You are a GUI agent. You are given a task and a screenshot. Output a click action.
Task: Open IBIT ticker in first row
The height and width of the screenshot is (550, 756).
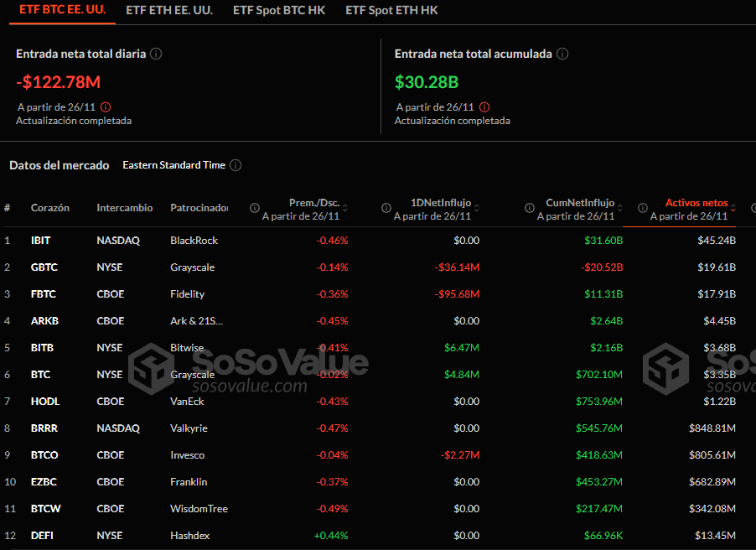pos(41,241)
